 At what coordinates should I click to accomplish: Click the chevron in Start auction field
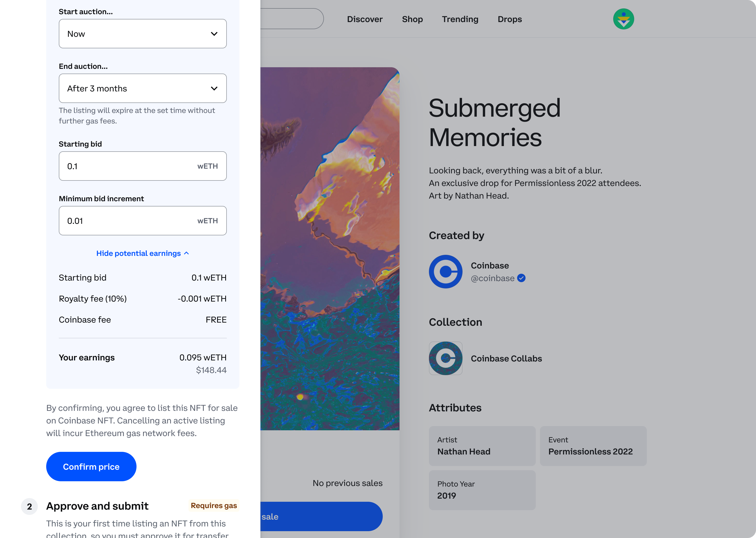[214, 34]
